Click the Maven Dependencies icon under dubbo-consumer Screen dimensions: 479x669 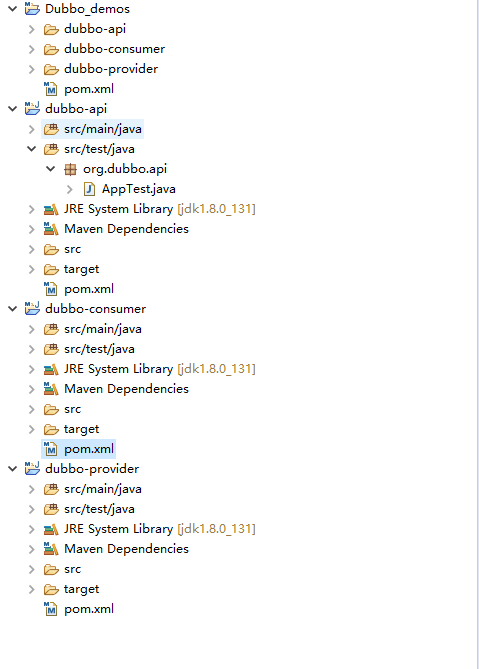51,389
